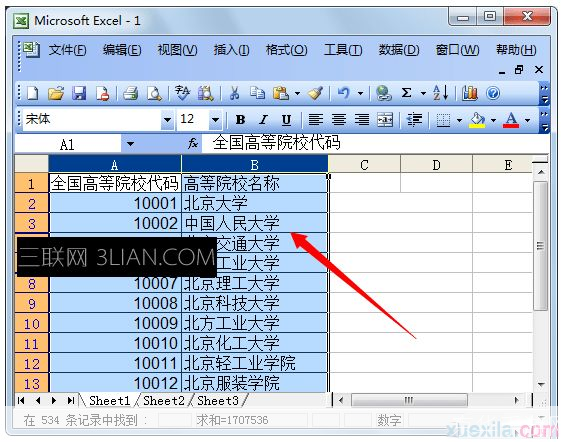Toggle Italic formatting
Image resolution: width=567 pixels, height=442 pixels.
[264, 119]
